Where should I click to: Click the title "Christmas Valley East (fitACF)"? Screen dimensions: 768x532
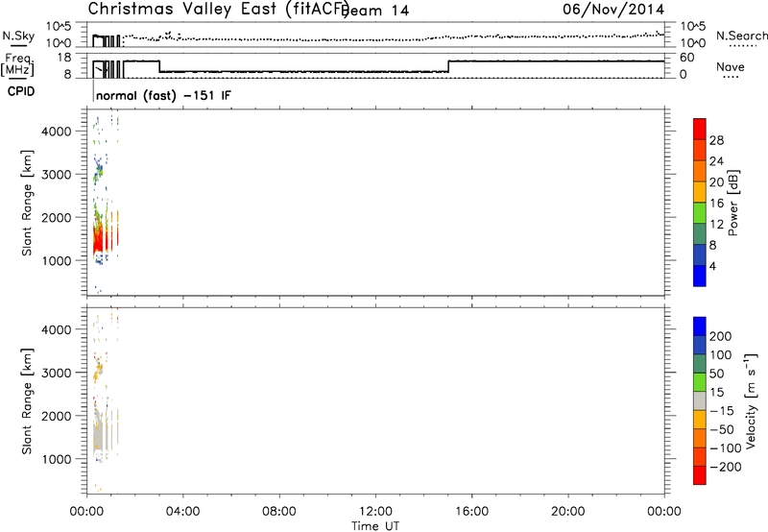coord(218,9)
